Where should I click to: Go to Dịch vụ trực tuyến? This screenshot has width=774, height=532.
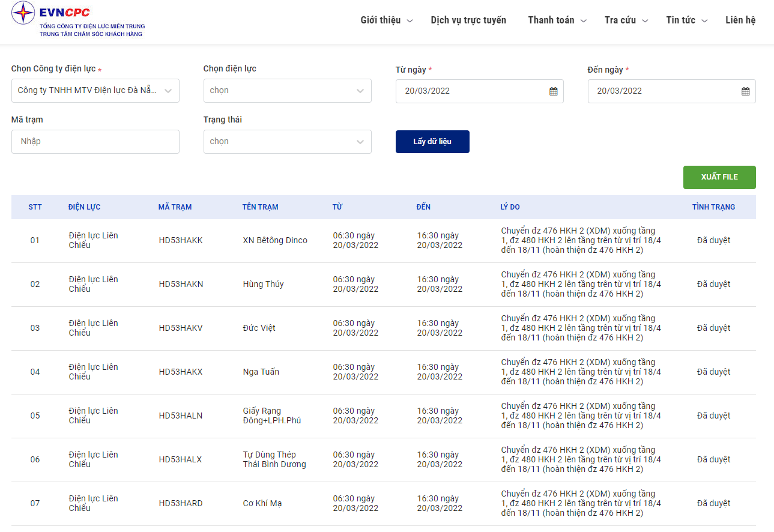pyautogui.click(x=468, y=20)
